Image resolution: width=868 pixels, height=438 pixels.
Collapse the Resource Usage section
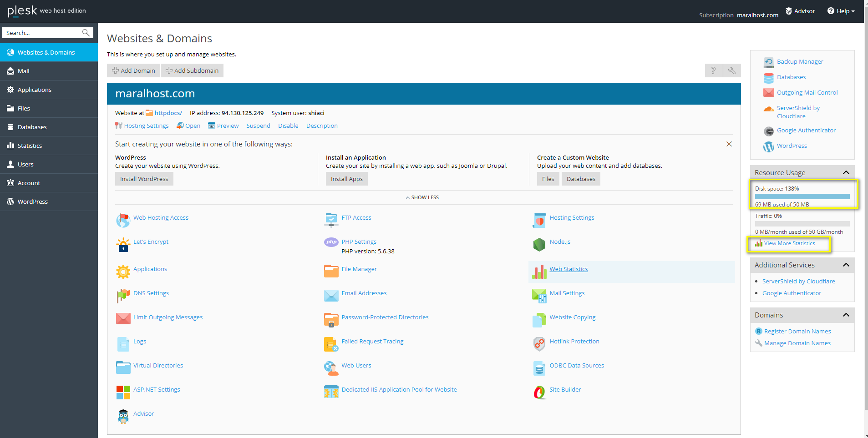[846, 172]
